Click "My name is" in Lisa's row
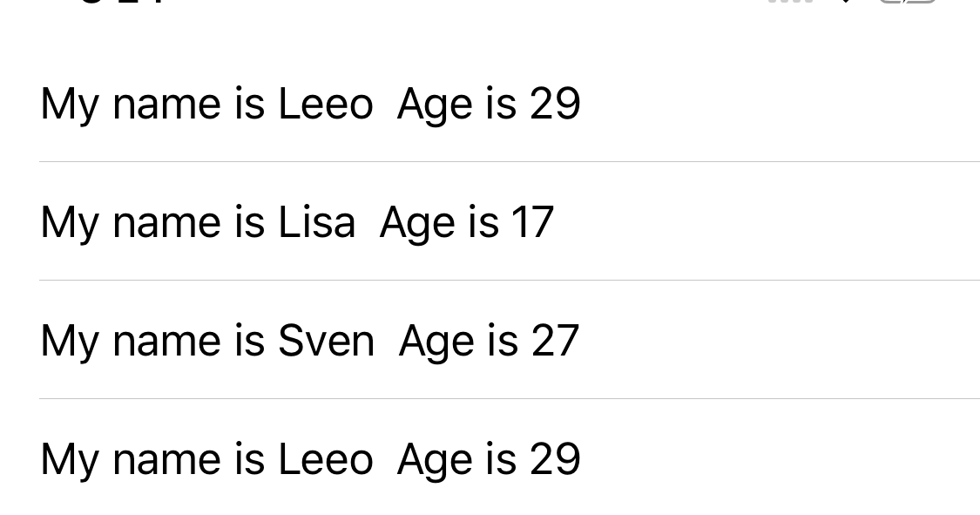The width and height of the screenshot is (980, 515). point(152,221)
